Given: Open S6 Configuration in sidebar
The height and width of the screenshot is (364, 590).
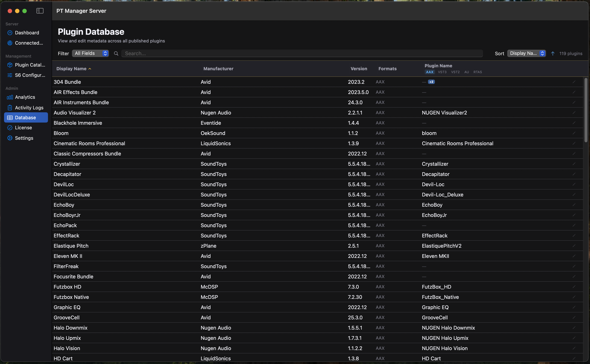Looking at the screenshot, I should click(x=26, y=75).
